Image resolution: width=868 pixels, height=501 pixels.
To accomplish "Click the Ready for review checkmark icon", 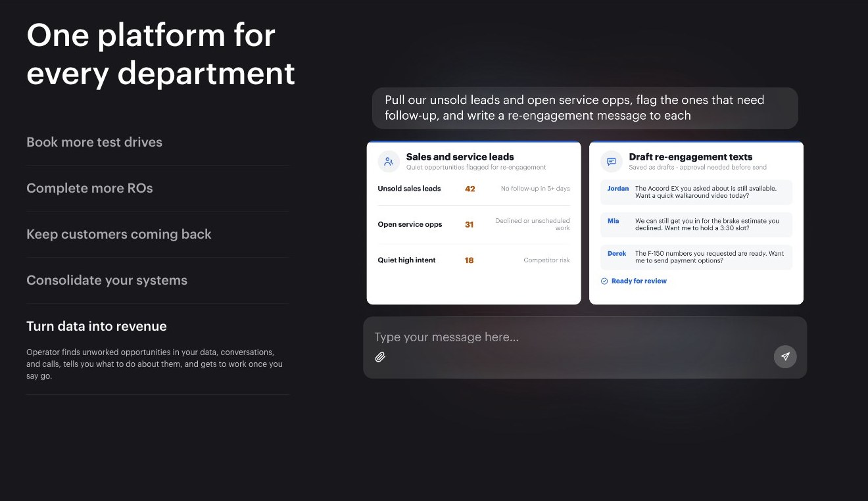I will point(604,281).
